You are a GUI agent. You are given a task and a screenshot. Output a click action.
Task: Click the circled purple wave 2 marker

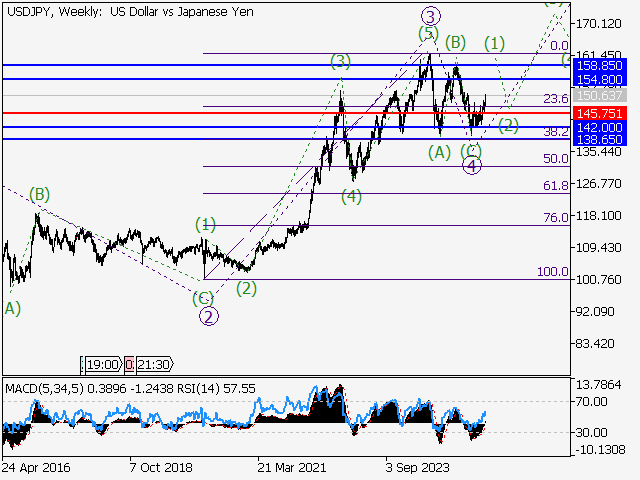tap(209, 317)
